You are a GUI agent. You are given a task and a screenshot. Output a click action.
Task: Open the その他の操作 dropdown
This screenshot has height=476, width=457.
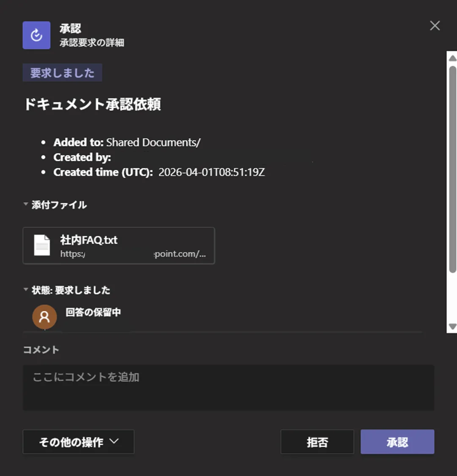78,441
